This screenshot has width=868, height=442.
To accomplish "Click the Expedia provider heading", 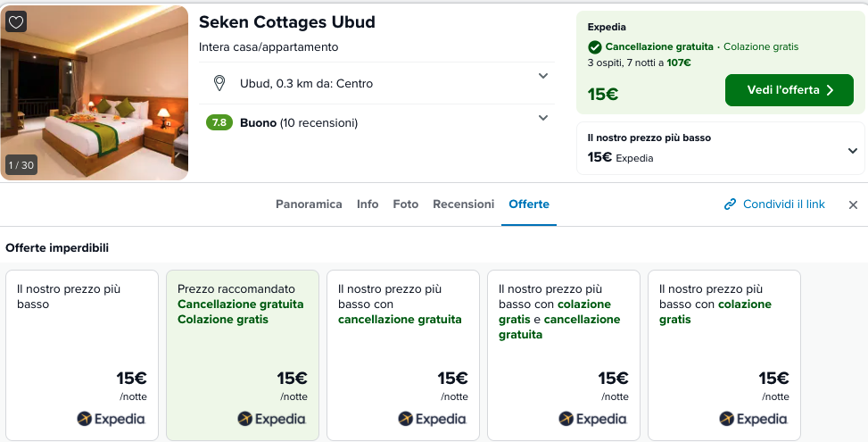I will coord(607,27).
